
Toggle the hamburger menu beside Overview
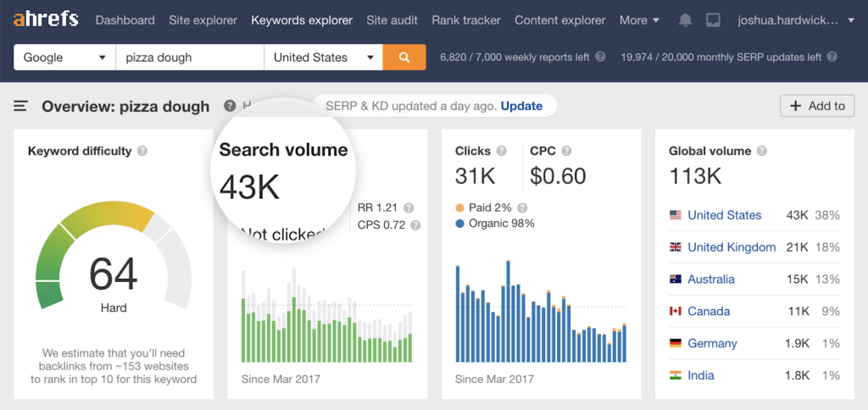click(x=21, y=106)
